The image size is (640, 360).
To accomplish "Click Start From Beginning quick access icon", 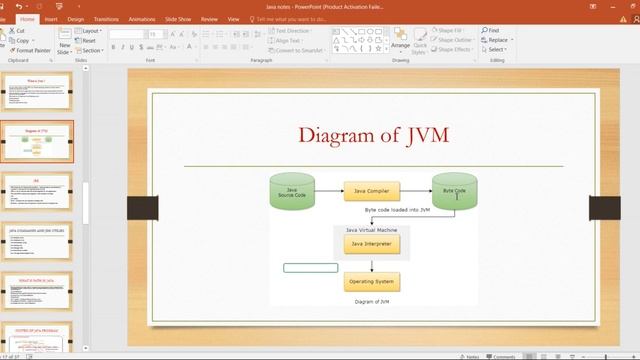I will (60, 6).
